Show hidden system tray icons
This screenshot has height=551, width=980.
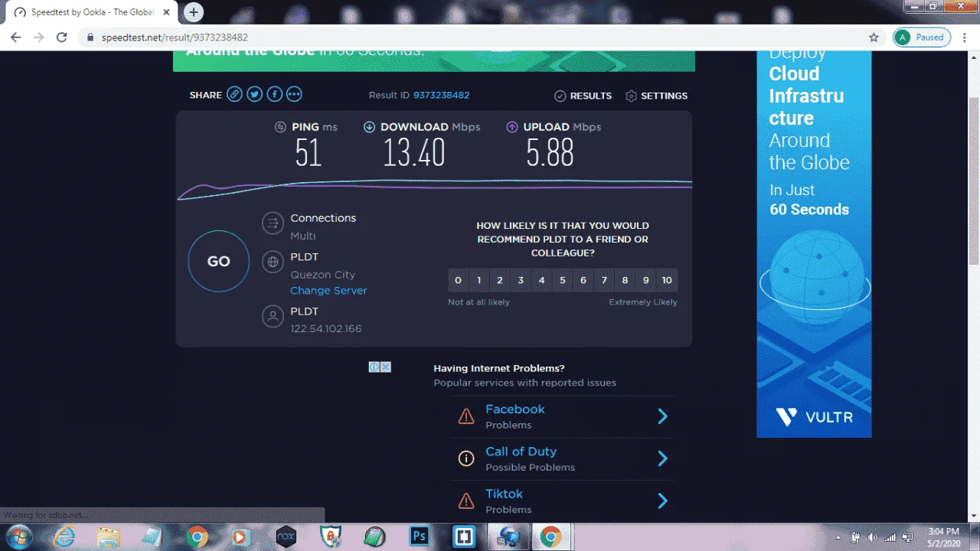838,536
